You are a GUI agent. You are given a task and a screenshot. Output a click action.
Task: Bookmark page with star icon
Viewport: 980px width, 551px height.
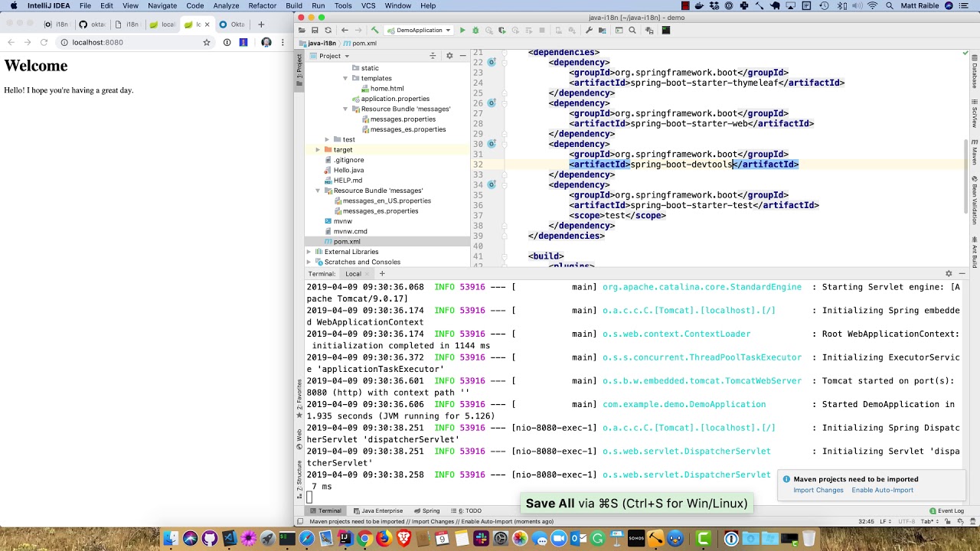[x=207, y=42]
